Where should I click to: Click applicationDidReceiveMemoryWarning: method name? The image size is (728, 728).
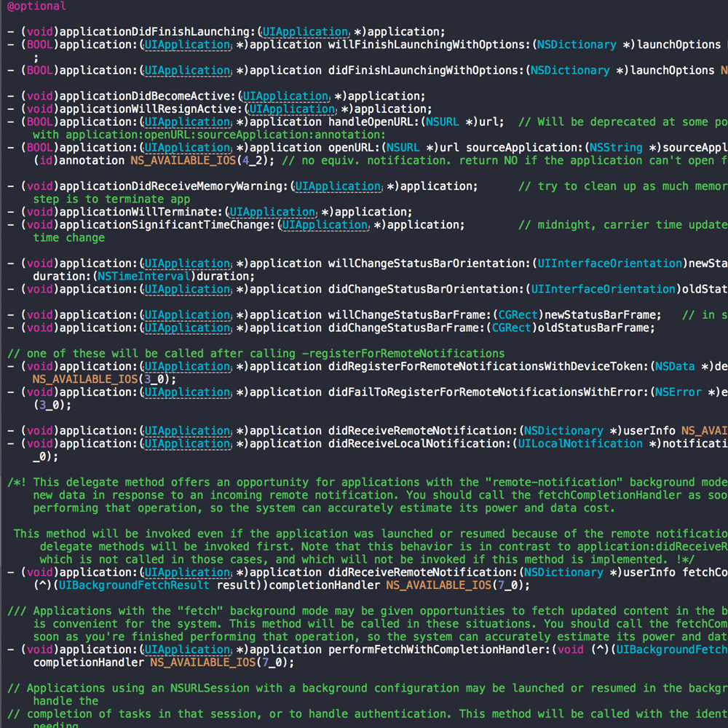pos(174,186)
